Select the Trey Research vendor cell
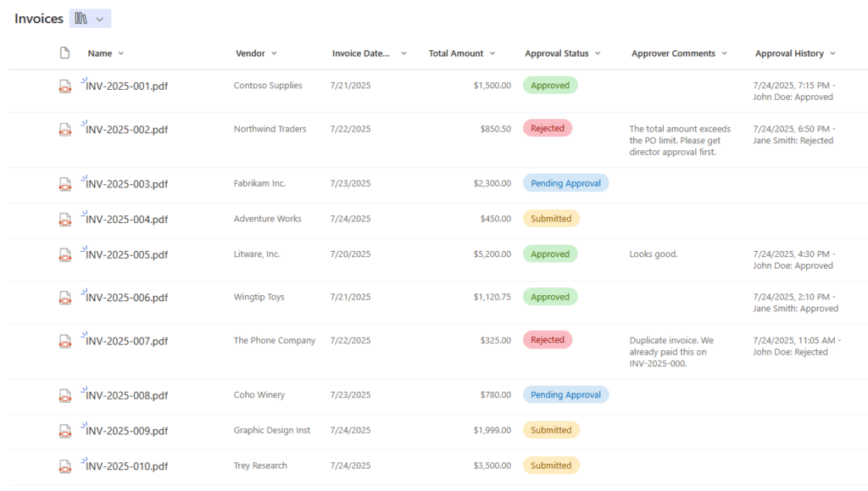 pos(260,466)
